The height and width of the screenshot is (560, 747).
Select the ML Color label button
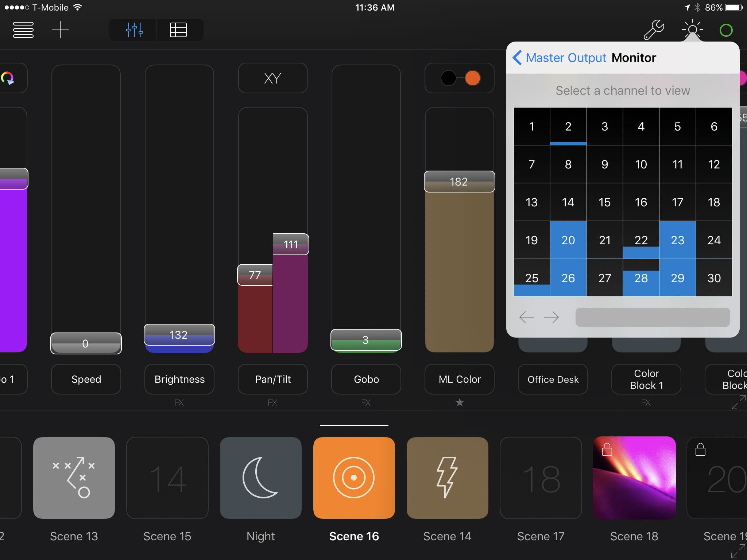click(460, 379)
